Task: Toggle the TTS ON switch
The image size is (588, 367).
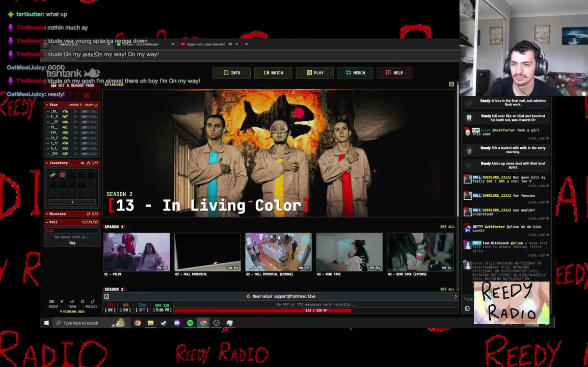Action: [110, 308]
